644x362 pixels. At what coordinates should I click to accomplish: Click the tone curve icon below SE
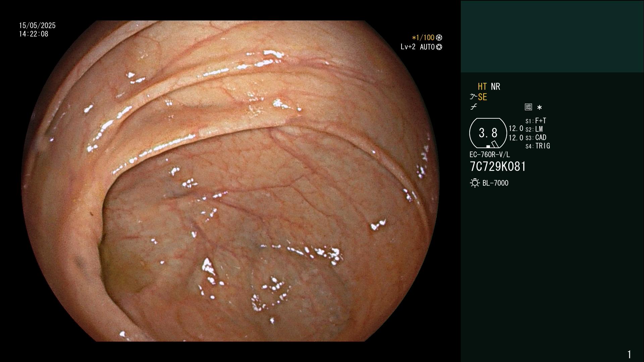coord(474,107)
